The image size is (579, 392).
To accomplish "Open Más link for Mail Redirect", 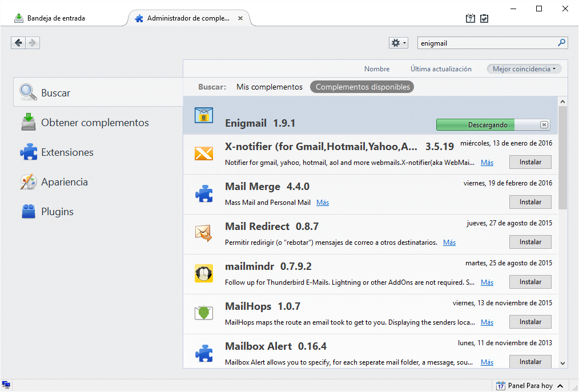I will [x=449, y=243].
